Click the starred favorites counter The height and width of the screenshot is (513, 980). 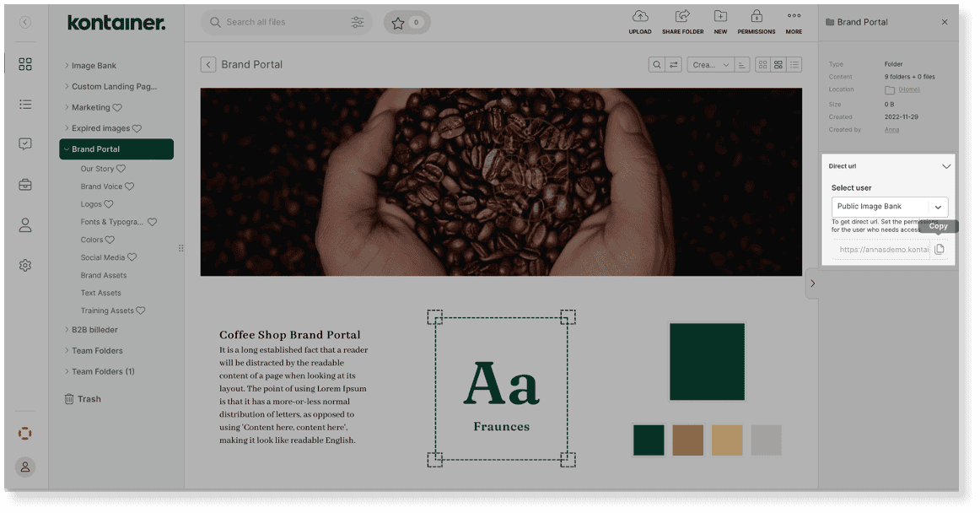pos(407,23)
